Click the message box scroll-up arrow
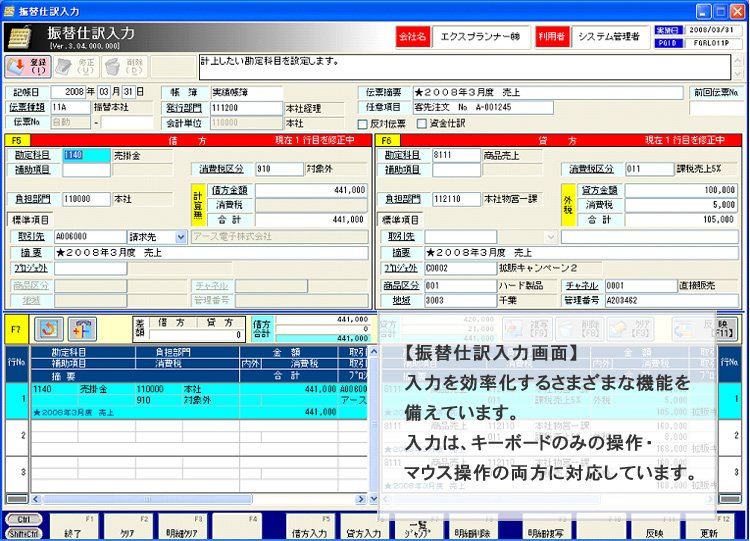Image resolution: width=750 pixels, height=541 pixels. 738,62
